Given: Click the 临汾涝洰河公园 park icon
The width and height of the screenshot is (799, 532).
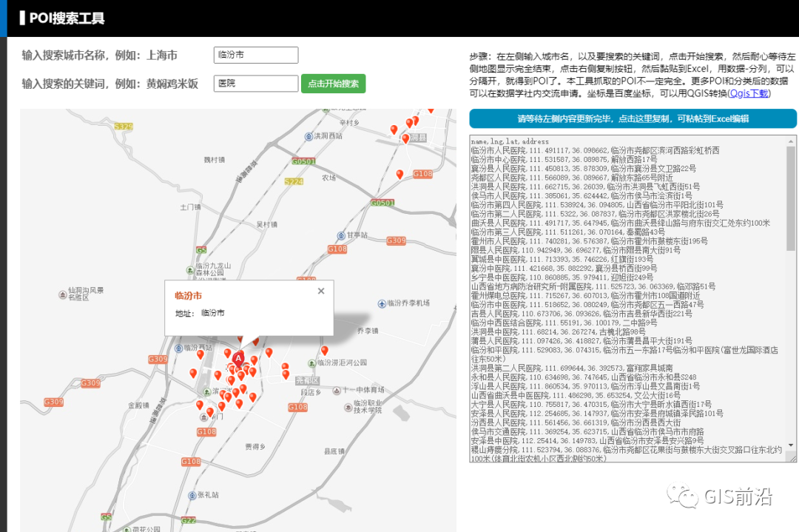Looking at the screenshot, I should pyautogui.click(x=312, y=363).
